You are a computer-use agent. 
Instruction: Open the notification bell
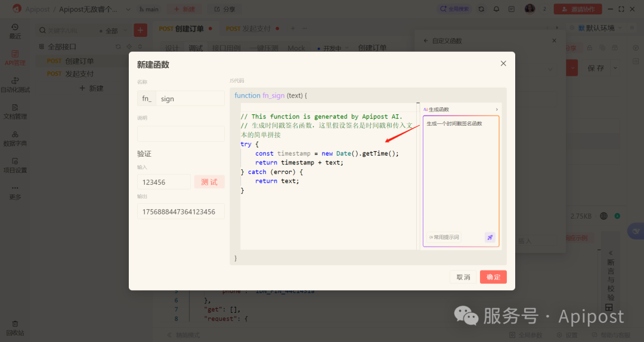click(x=496, y=8)
